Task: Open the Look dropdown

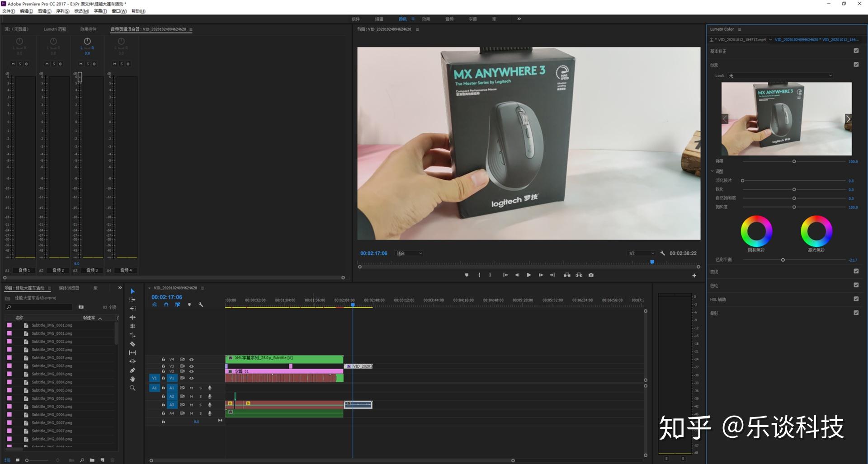Action: [x=780, y=75]
